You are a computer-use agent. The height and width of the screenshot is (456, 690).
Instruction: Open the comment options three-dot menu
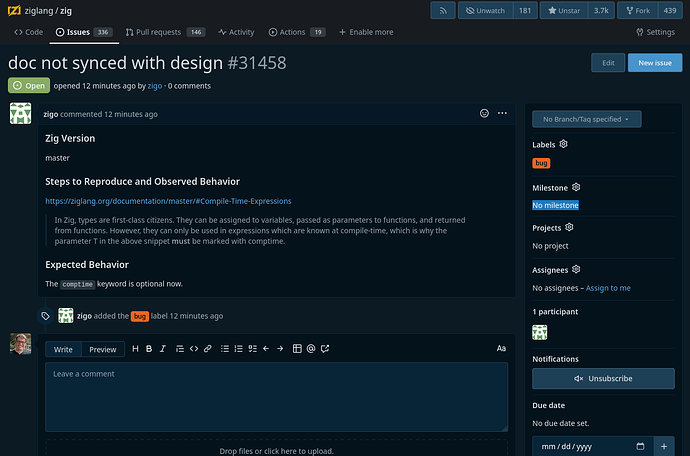502,113
